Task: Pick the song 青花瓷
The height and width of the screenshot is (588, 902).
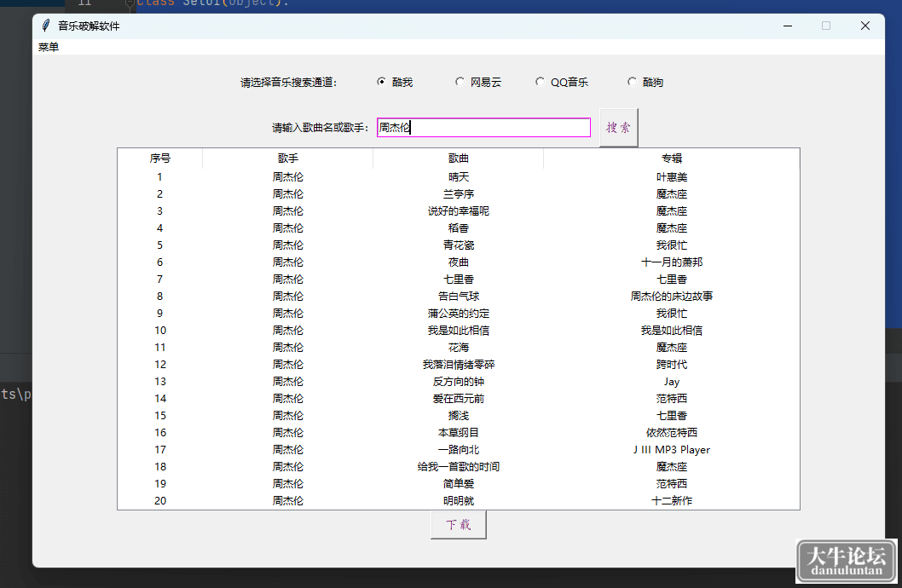Action: pyautogui.click(x=459, y=245)
